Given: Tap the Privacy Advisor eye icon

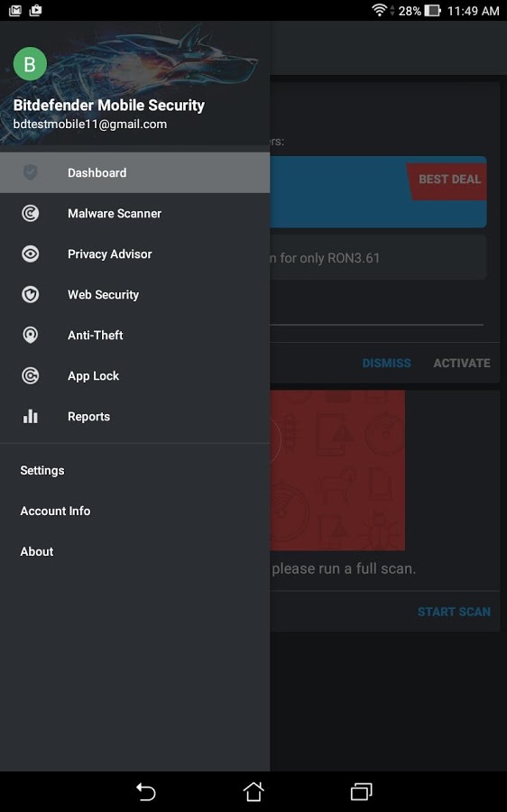Looking at the screenshot, I should click(30, 254).
